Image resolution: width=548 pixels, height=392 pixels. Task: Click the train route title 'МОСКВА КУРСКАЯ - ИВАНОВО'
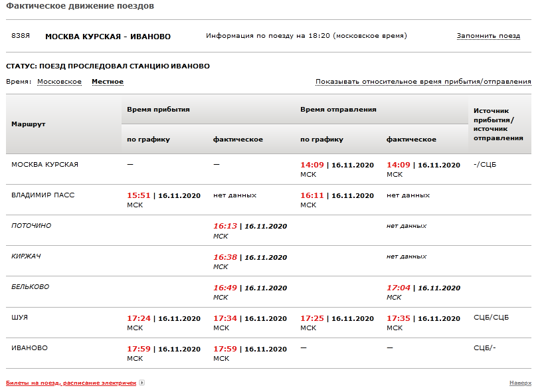coord(108,37)
